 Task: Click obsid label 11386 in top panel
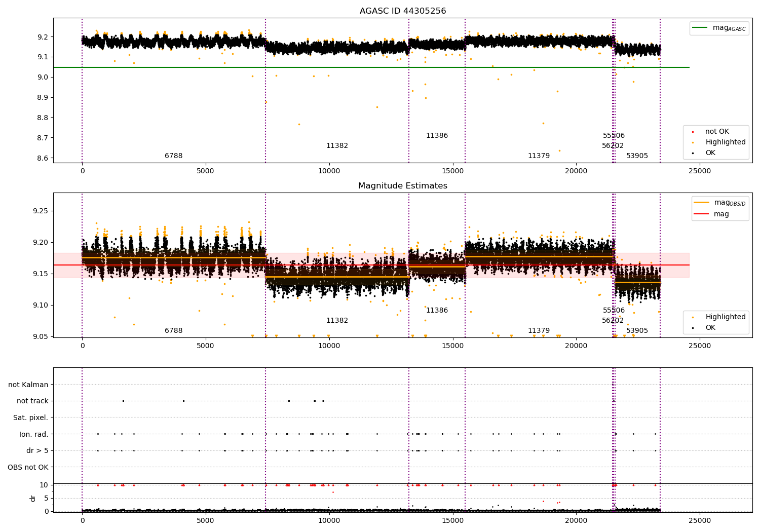(437, 136)
